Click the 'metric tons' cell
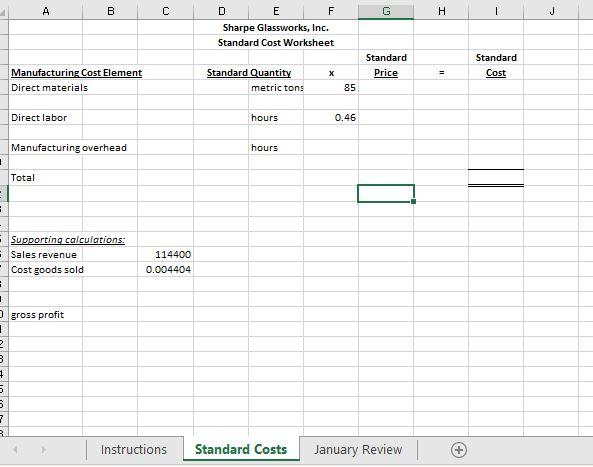This screenshot has width=593, height=467. click(276, 88)
